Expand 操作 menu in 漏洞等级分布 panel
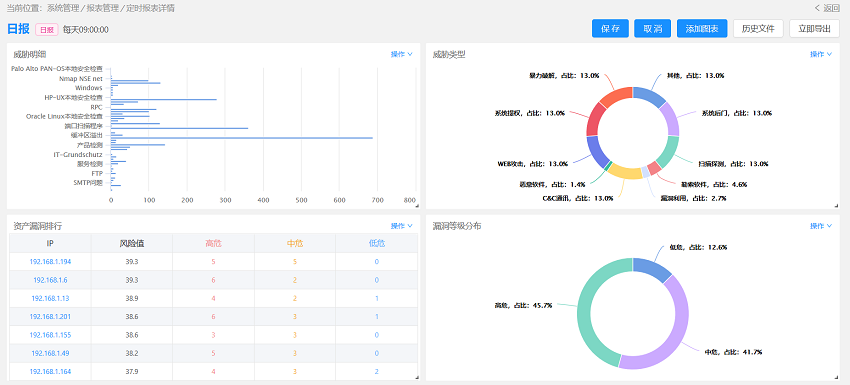The image size is (850, 385). 821,226
